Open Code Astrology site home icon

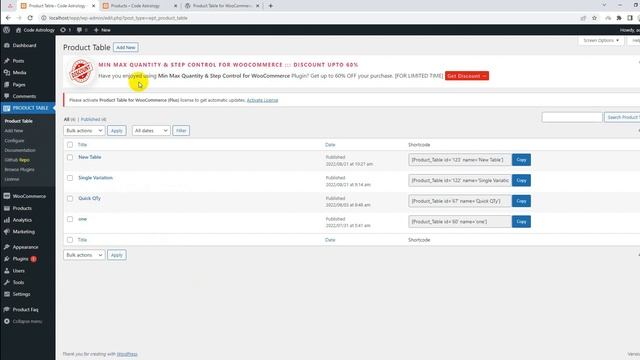click(18, 30)
